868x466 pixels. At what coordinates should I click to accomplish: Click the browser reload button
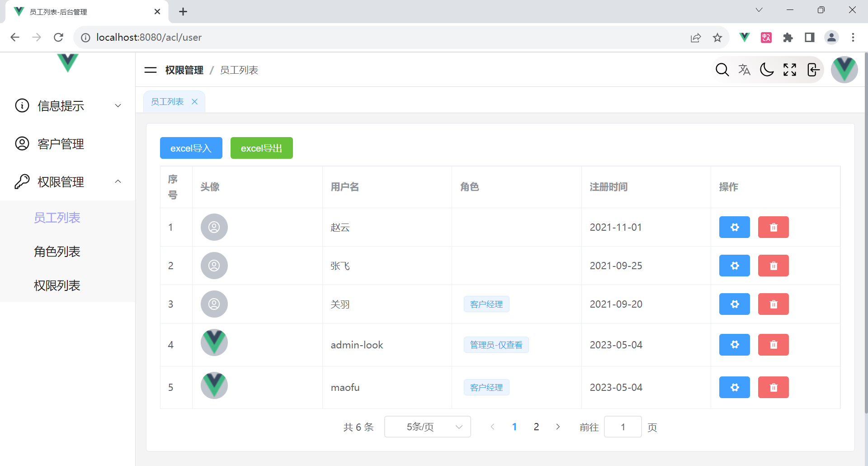click(58, 37)
